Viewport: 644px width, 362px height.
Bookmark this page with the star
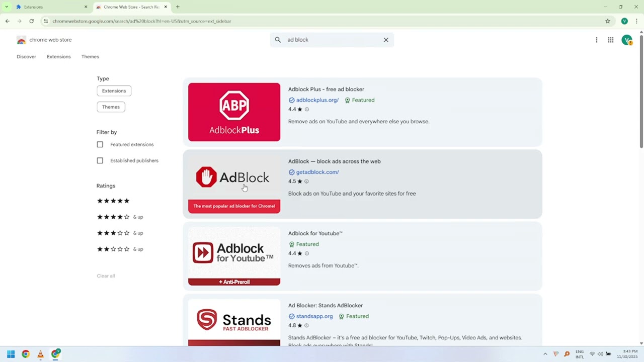pyautogui.click(x=608, y=21)
